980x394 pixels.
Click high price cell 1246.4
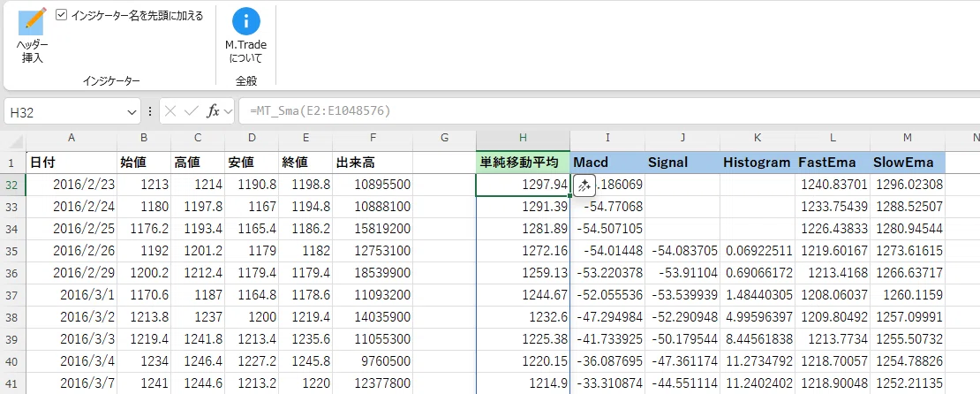(x=198, y=360)
